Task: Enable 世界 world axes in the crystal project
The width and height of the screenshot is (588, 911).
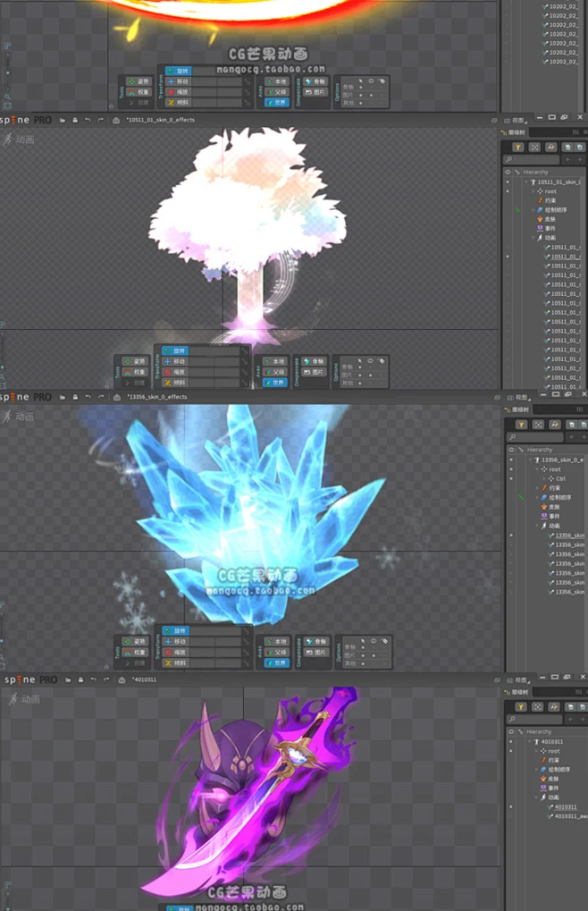Action: pos(276,662)
